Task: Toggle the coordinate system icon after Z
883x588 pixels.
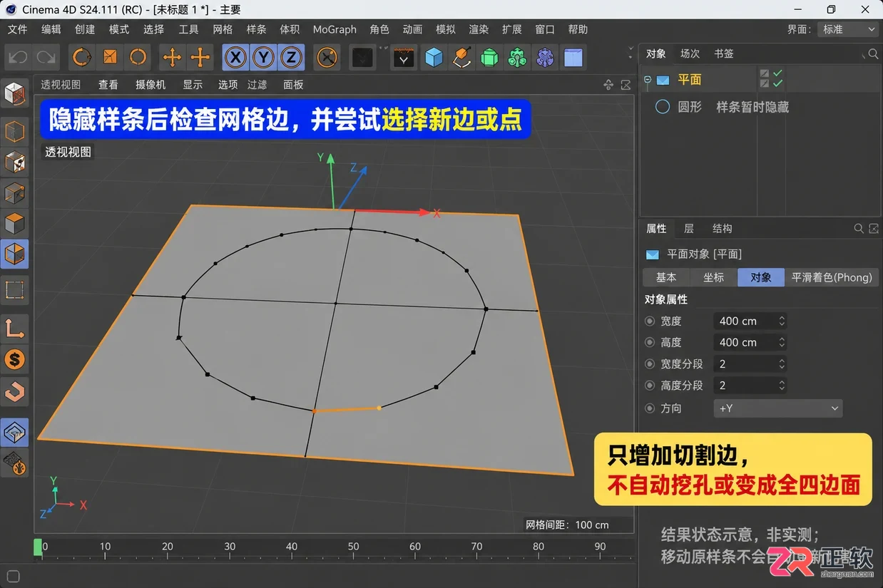Action: pyautogui.click(x=327, y=57)
